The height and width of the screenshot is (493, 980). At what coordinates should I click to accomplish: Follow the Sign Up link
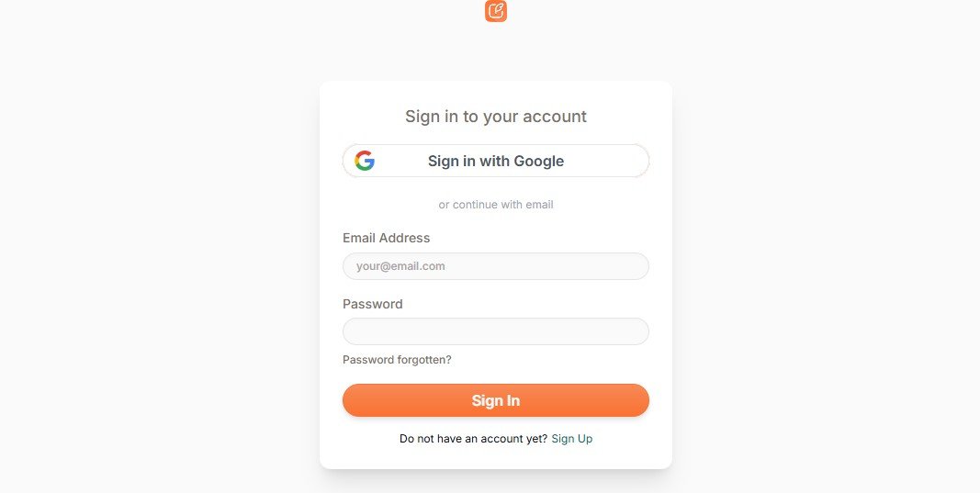pyautogui.click(x=572, y=439)
